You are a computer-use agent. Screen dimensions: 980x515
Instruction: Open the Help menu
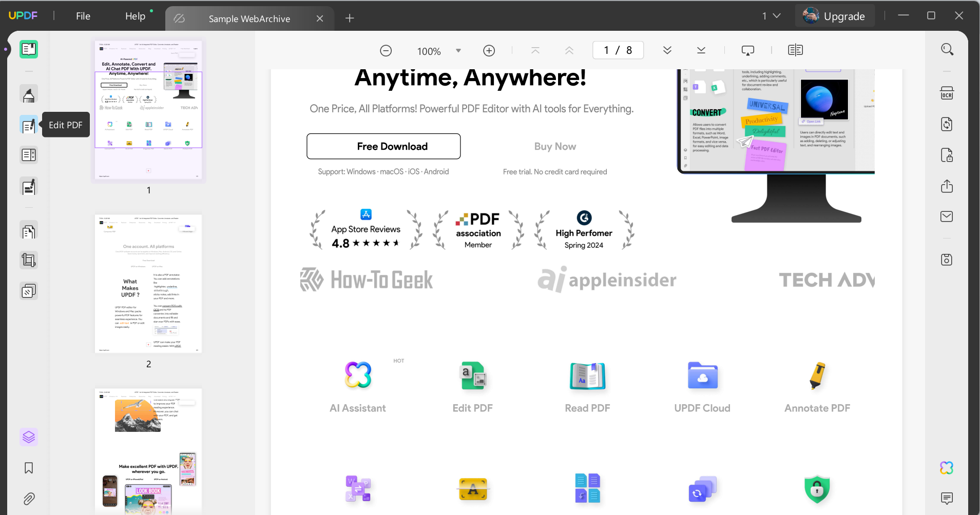pos(136,16)
